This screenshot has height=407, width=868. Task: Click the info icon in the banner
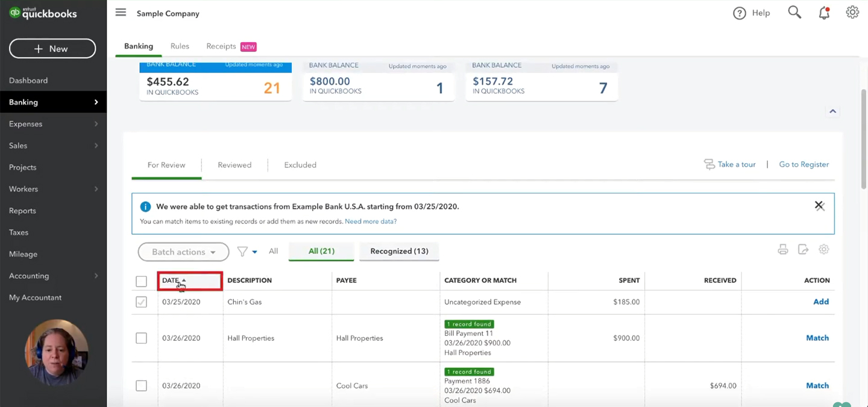(x=145, y=207)
